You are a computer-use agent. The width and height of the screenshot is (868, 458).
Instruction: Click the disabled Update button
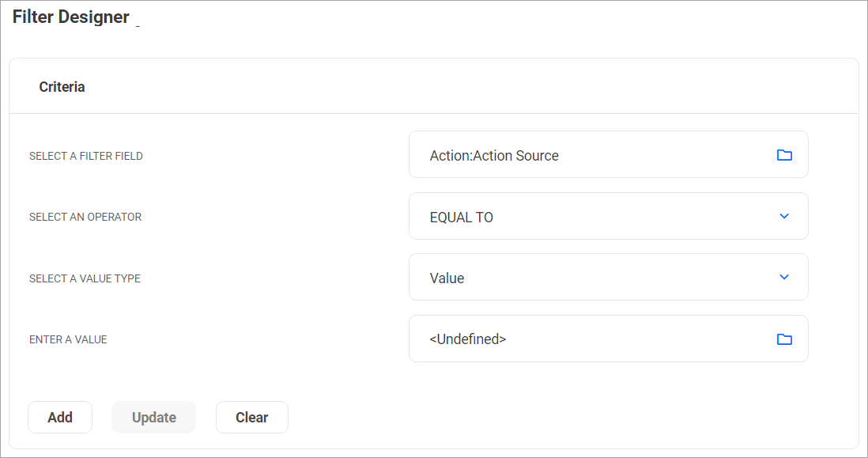click(x=153, y=417)
